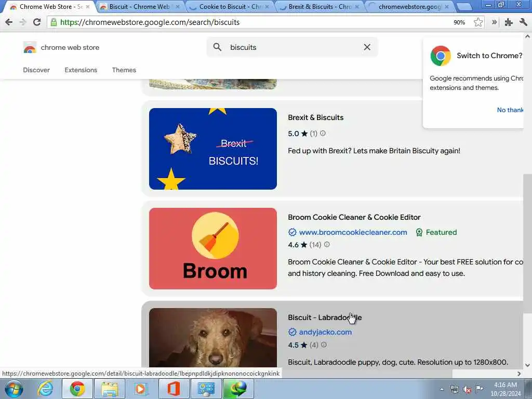Switch to the Biscuit - Chrome Web tab
This screenshot has height=399, width=532.
pyautogui.click(x=139, y=6)
